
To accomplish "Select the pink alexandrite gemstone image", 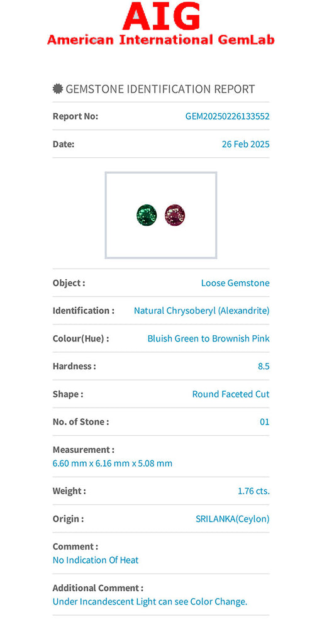I will pos(175,215).
